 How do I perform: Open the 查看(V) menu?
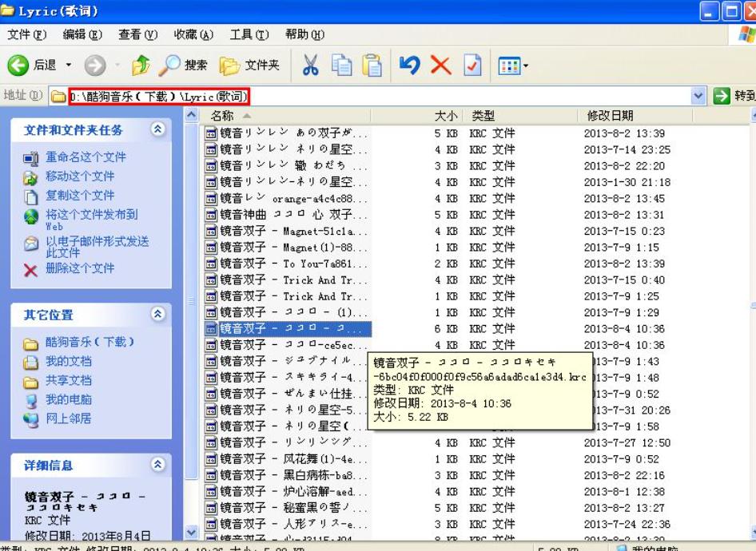137,34
